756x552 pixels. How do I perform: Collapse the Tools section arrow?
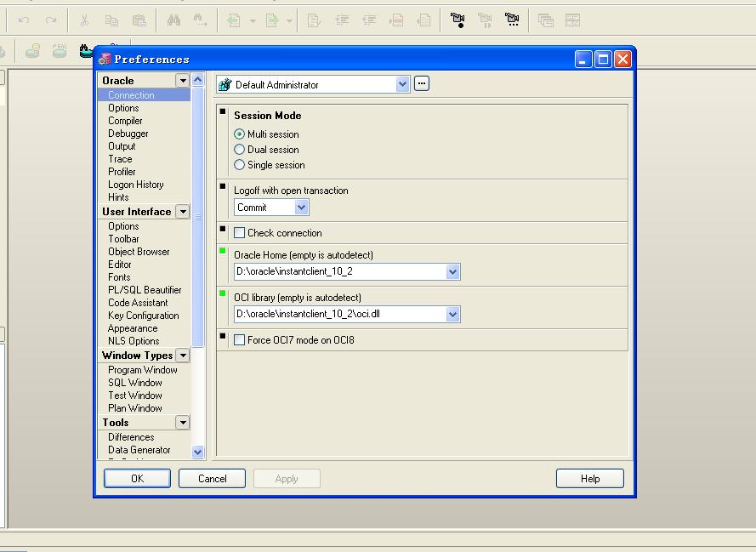click(x=183, y=423)
